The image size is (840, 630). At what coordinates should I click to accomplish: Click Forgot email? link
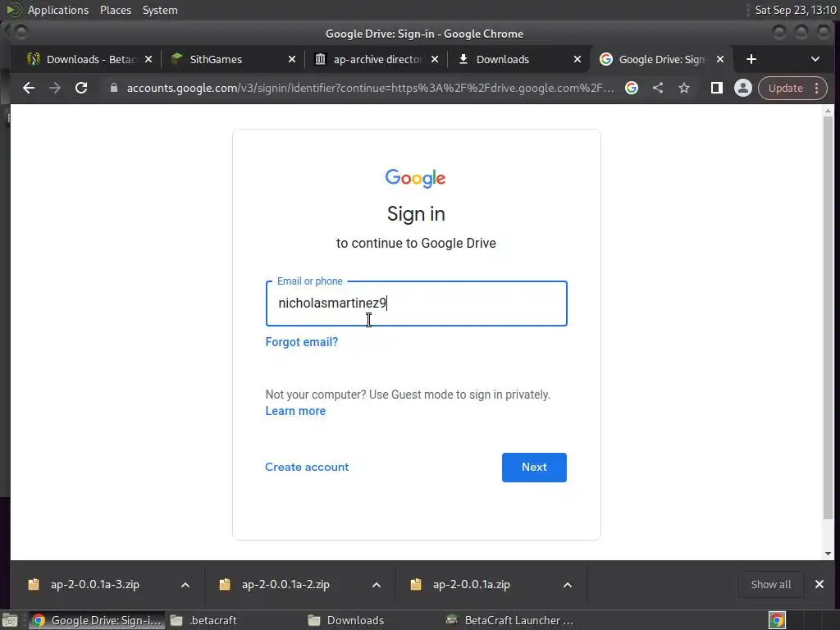click(302, 342)
